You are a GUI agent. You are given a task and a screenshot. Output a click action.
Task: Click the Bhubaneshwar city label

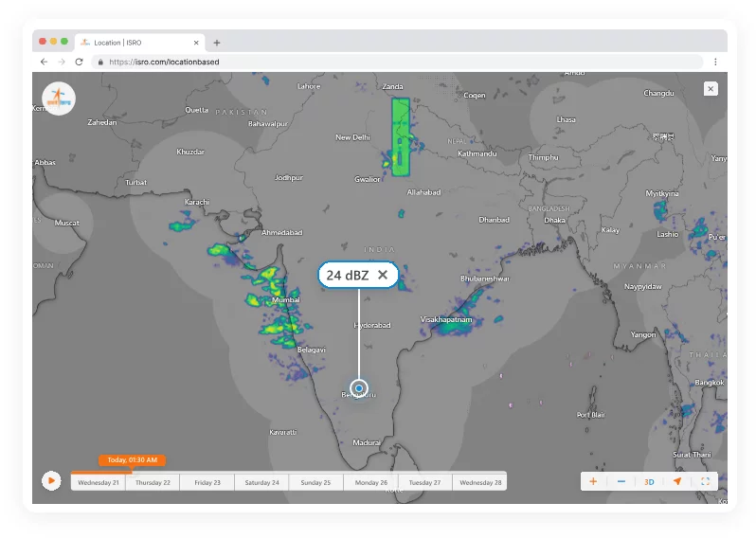[x=484, y=278]
